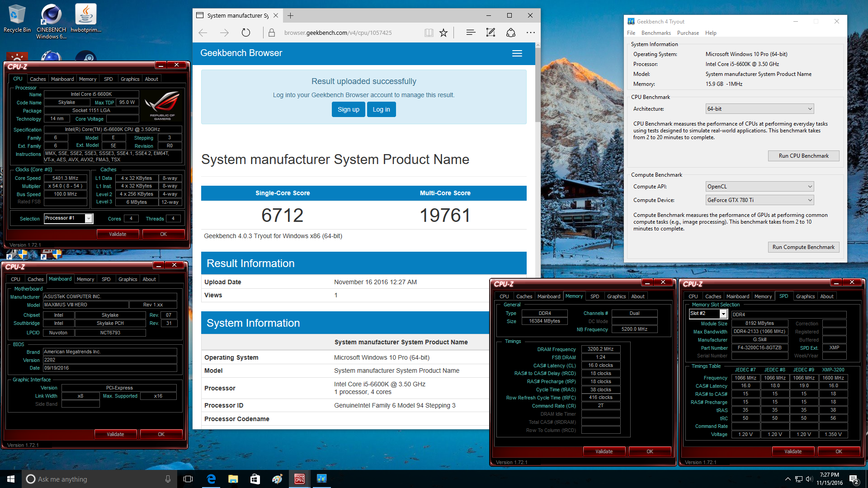This screenshot has height=488, width=868.
Task: Open Geekbench Benchmarks menu
Action: (656, 33)
